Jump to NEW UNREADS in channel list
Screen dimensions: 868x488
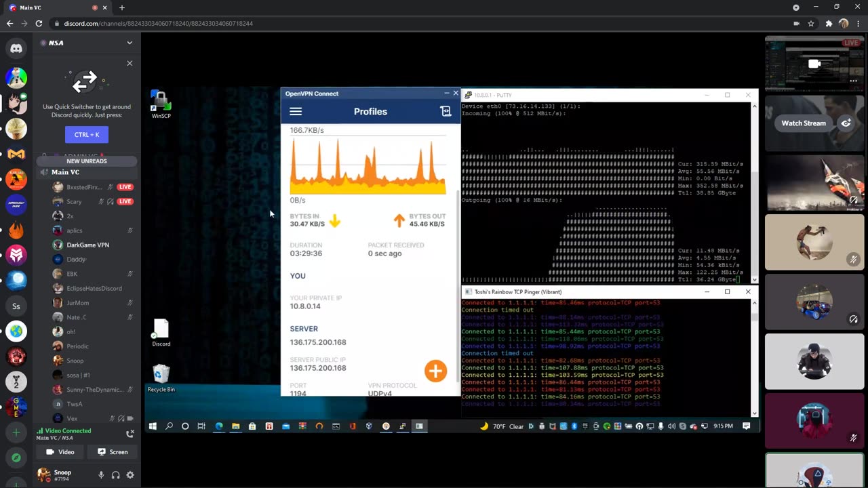87,161
